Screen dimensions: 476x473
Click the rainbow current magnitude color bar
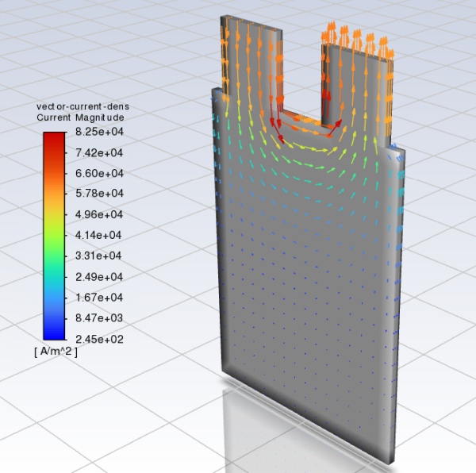click(x=54, y=236)
